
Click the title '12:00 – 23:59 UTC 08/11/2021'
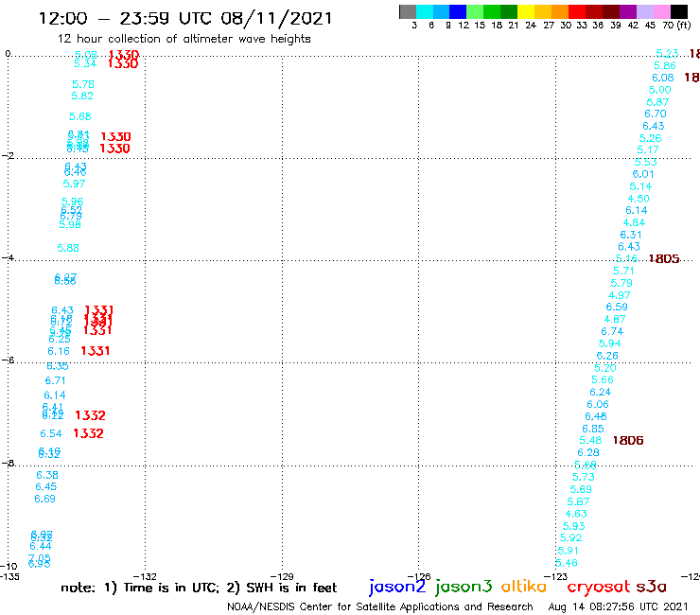click(x=185, y=18)
